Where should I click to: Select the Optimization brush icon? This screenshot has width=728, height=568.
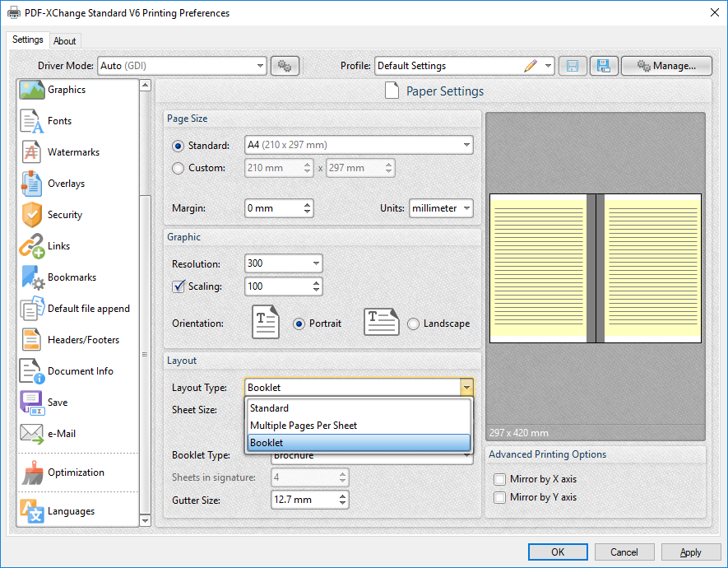31,473
